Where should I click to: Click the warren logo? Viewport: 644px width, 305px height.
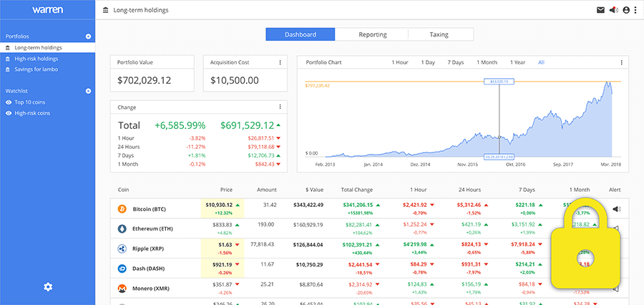(x=48, y=9)
